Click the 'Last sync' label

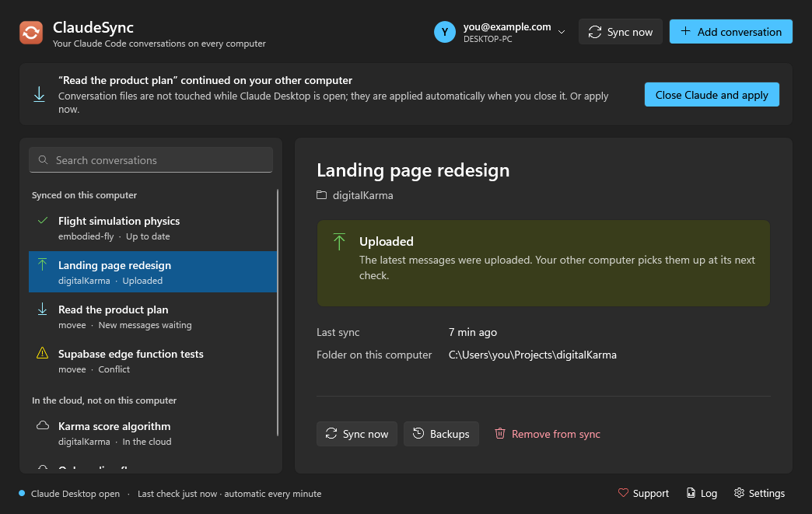point(338,332)
